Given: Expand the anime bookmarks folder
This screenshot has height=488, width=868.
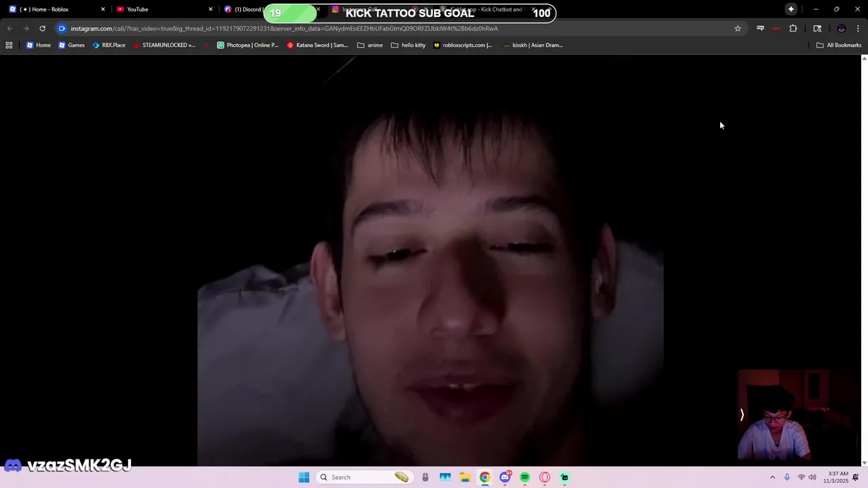Looking at the screenshot, I should [x=370, y=45].
